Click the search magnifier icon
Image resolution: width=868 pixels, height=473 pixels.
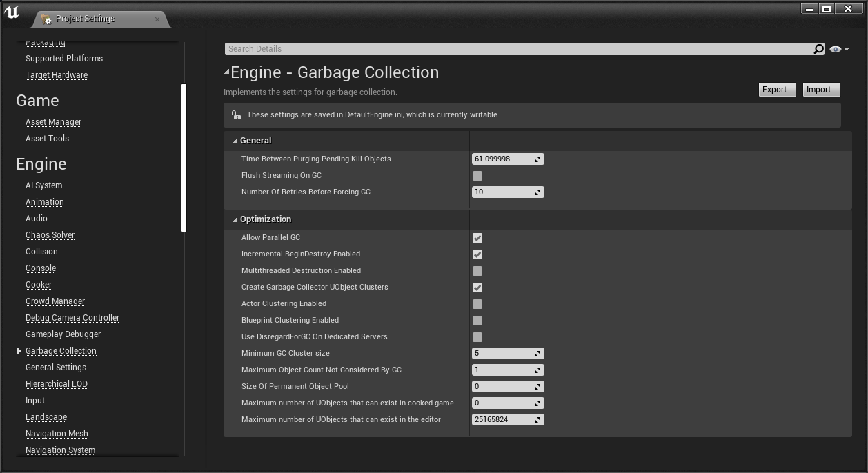[x=818, y=49]
